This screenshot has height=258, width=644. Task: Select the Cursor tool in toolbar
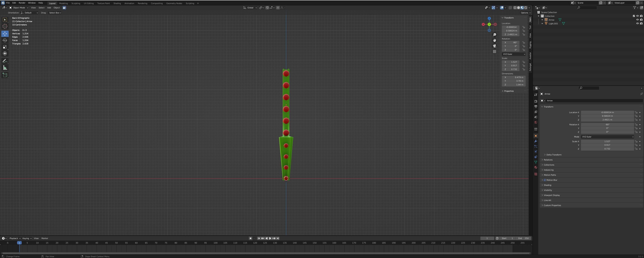[x=5, y=26]
